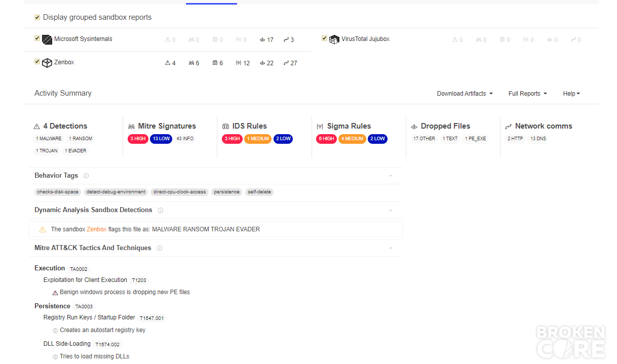This screenshot has width=617, height=364.
Task: Click the warning icon in the Zenbox flag message
Action: point(43,229)
